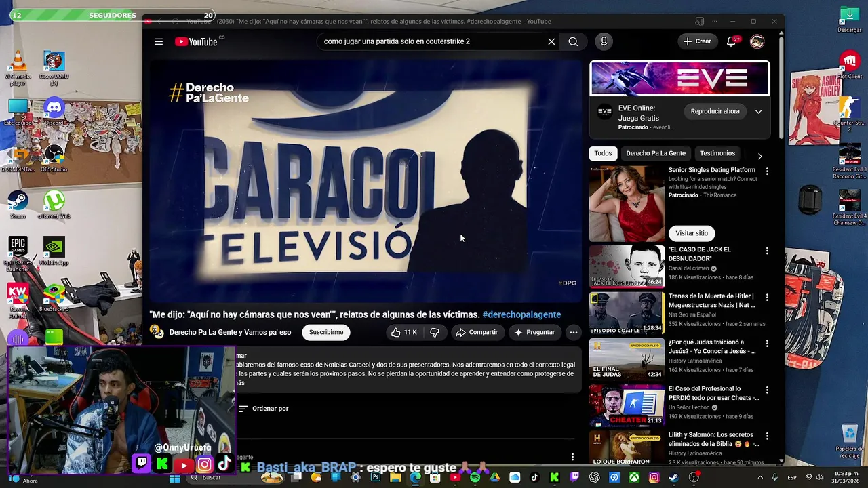Select the Todos filter chip

point(603,153)
